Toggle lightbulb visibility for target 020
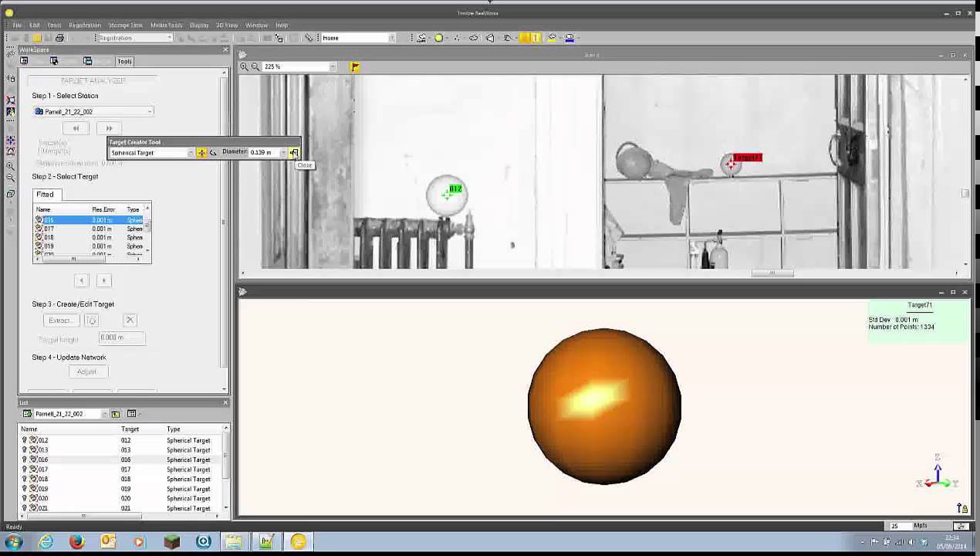Screen dimensions: 980x556 point(24,498)
